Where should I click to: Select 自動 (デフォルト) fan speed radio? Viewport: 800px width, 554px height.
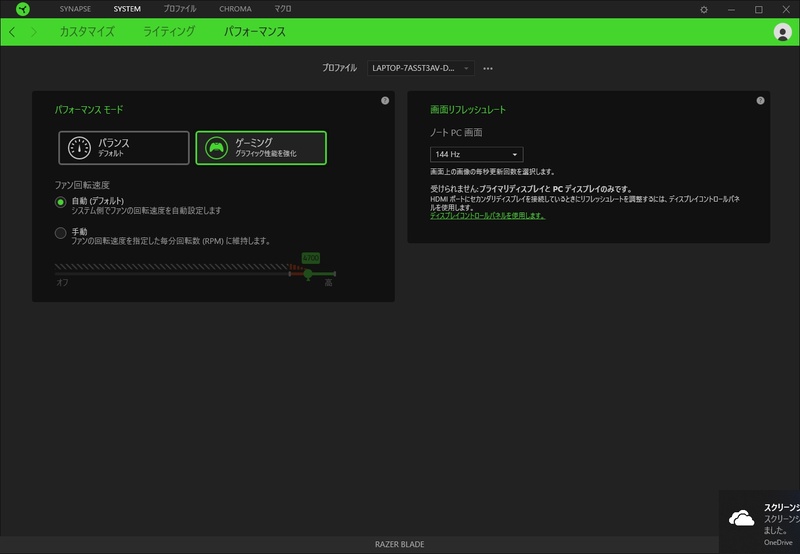[x=60, y=202]
